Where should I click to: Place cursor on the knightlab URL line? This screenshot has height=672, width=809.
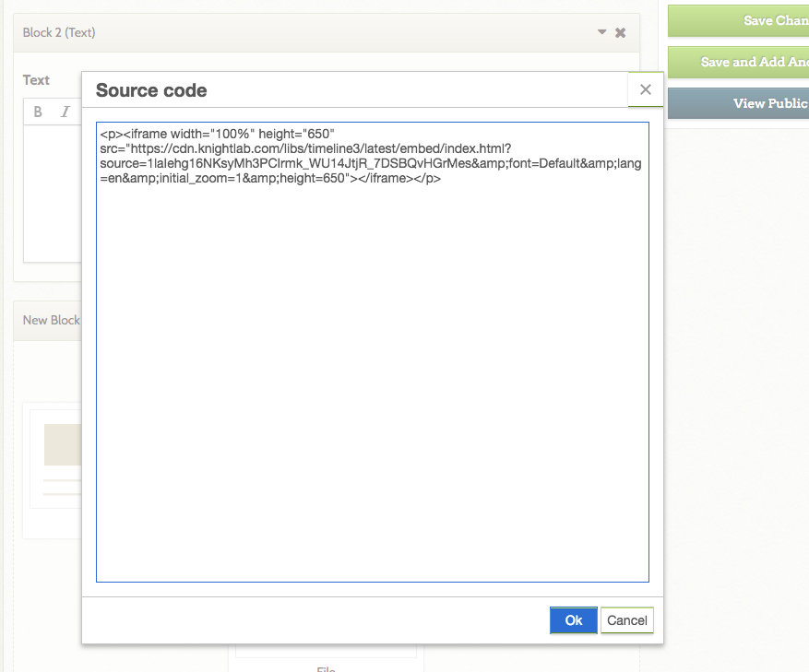click(304, 148)
